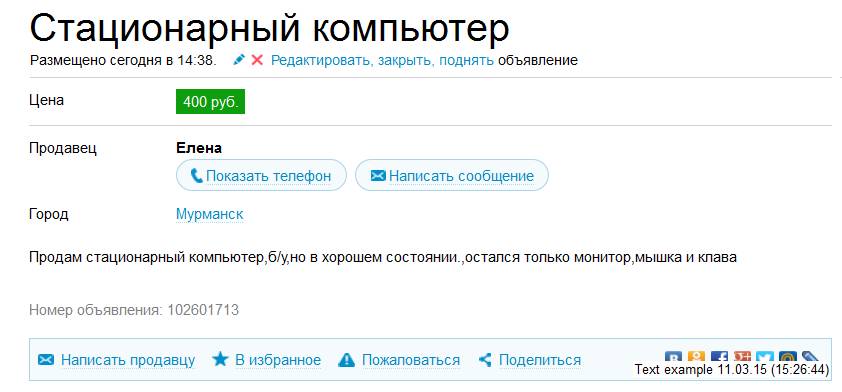The width and height of the screenshot is (842, 392).
Task: Click the Написать продавцу link
Action: tap(128, 360)
